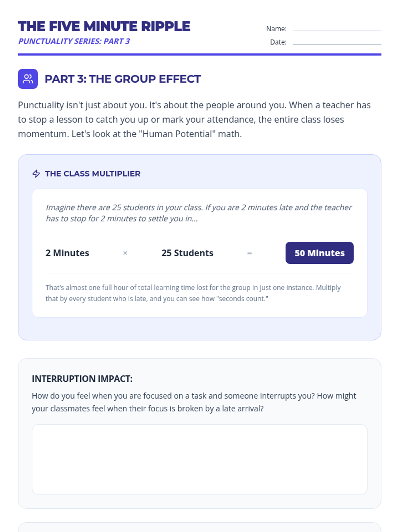Select the 25 Students equation term

187,253
